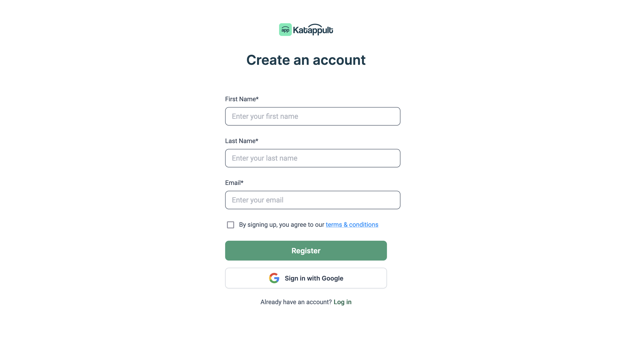Click the green app icon in the Katappult logo
Screen dimensions: 644x364
285,30
